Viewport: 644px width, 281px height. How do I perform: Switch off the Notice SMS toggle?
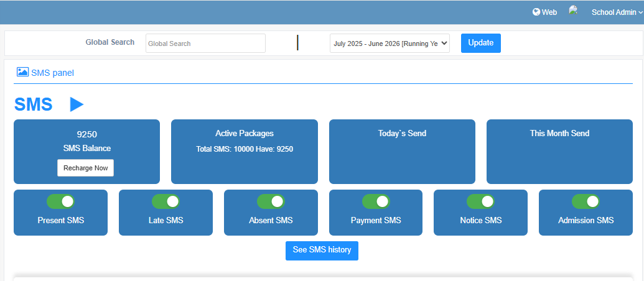click(480, 201)
